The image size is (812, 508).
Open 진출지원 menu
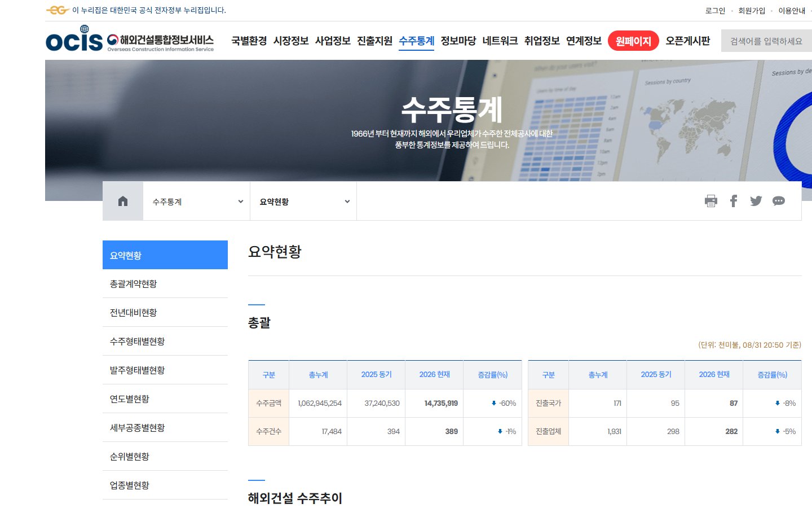pos(374,41)
